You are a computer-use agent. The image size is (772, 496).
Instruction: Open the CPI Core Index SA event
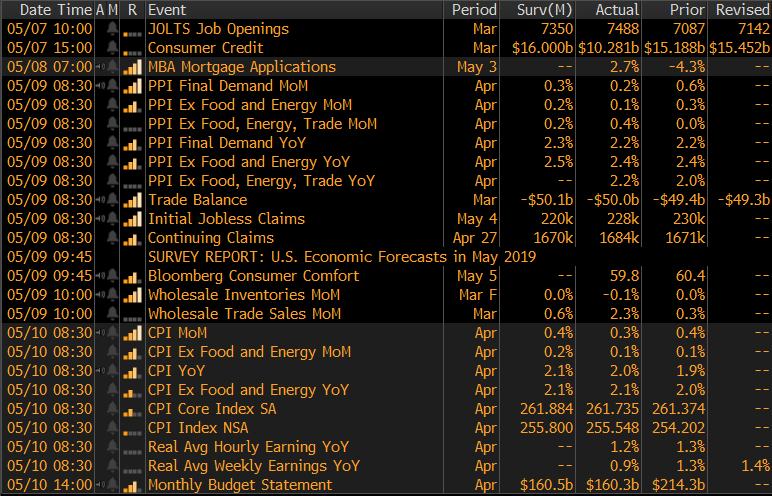[x=212, y=409]
